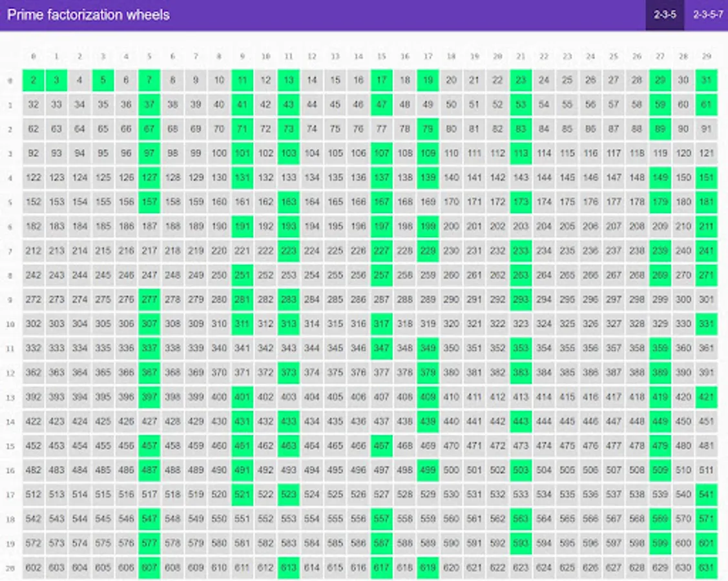The height and width of the screenshot is (581, 728).
Task: Select cell 602 in the bottom row
Action: click(32, 567)
